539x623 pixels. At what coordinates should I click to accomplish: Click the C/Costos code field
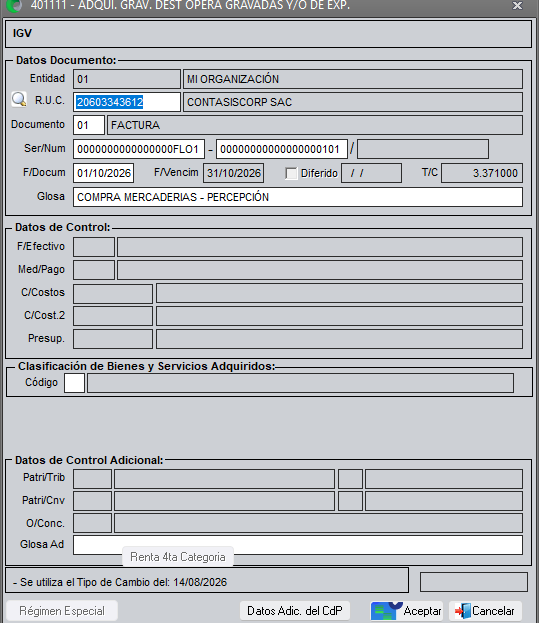click(113, 294)
